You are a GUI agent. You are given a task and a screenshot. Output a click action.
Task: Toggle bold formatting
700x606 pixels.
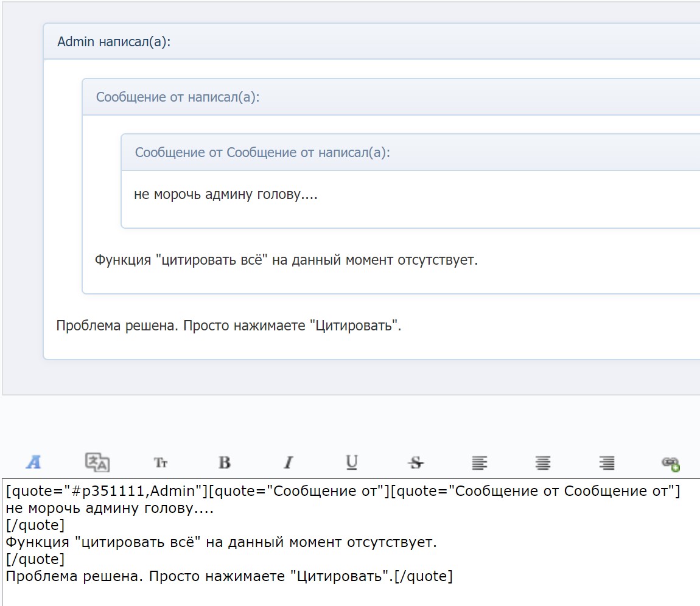pos(225,463)
